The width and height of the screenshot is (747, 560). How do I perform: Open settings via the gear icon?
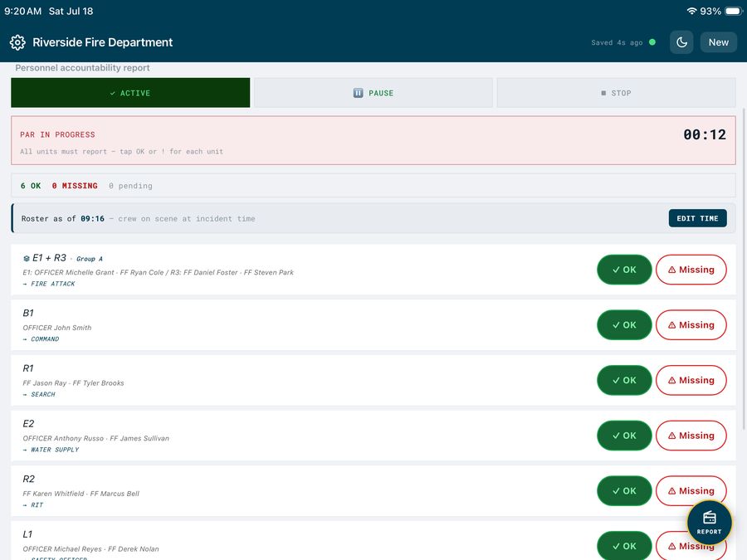17,42
